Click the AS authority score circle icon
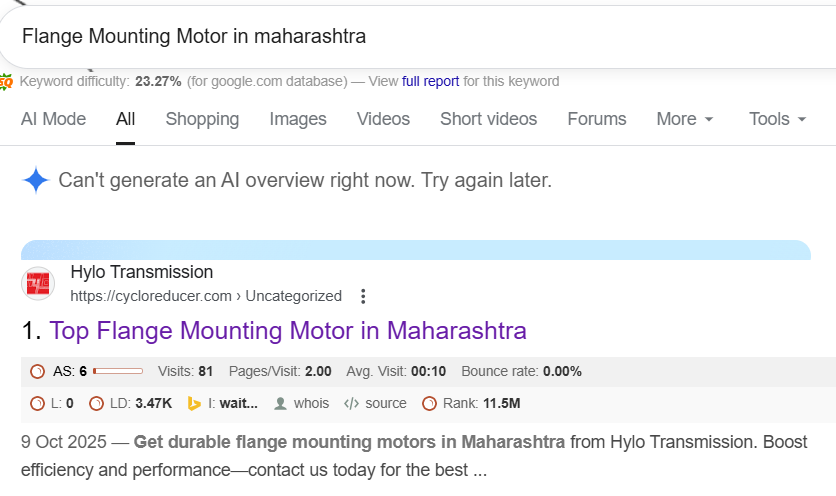The width and height of the screenshot is (836, 496). click(x=38, y=372)
